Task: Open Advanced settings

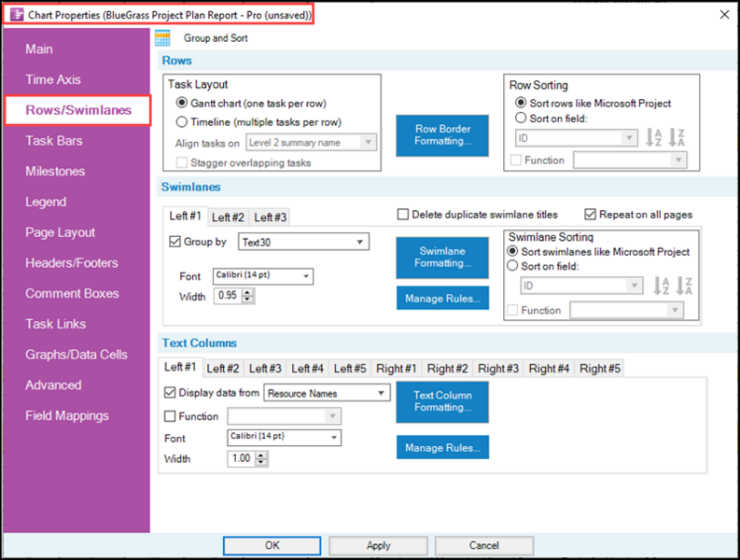Action: pyautogui.click(x=53, y=385)
